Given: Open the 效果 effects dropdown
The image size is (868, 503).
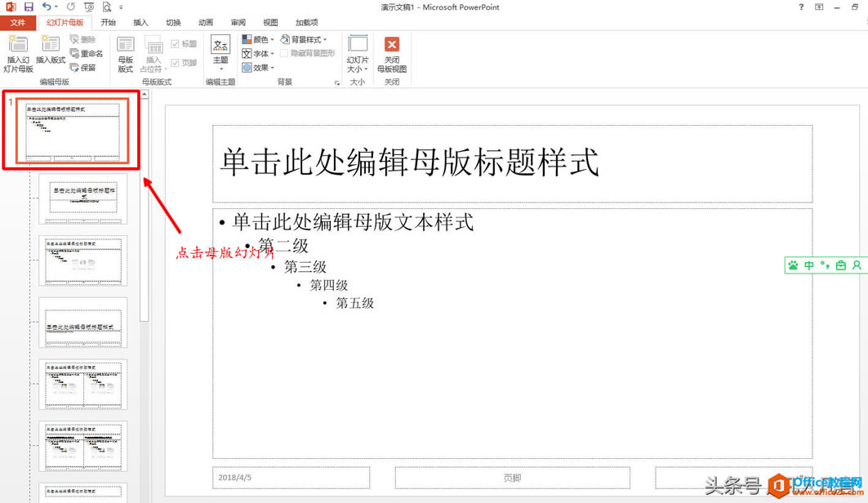Looking at the screenshot, I should coord(258,68).
